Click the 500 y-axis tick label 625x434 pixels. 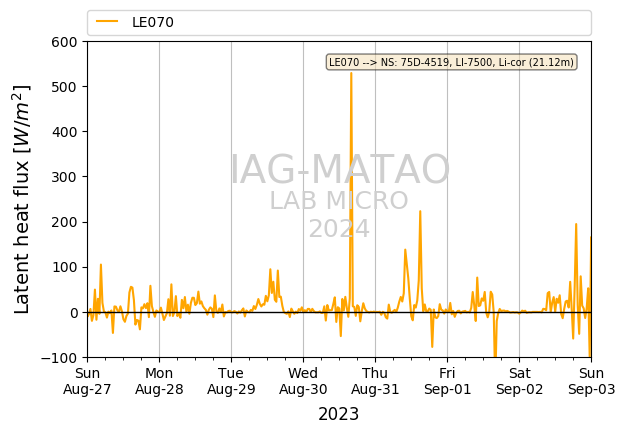pos(65,87)
